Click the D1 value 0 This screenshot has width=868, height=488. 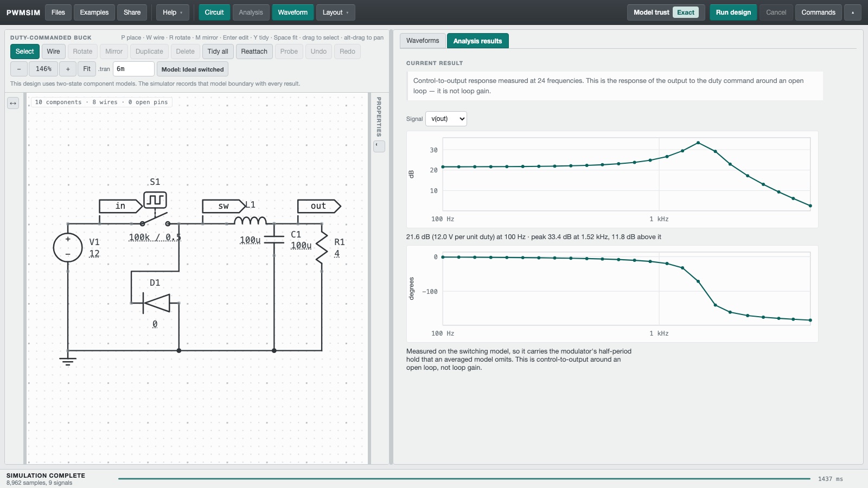(x=155, y=324)
